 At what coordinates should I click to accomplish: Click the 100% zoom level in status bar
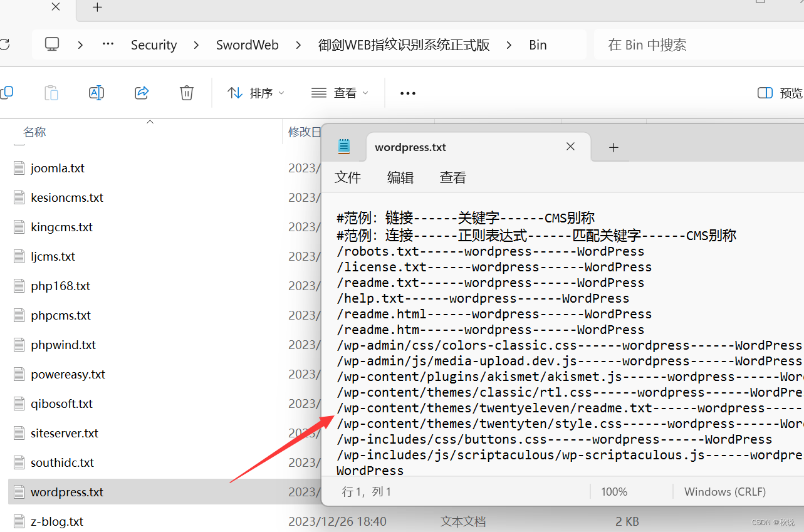614,492
